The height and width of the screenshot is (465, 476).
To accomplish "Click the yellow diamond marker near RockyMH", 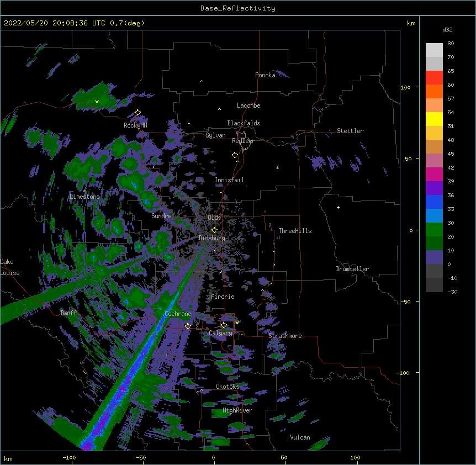I will pos(137,113).
